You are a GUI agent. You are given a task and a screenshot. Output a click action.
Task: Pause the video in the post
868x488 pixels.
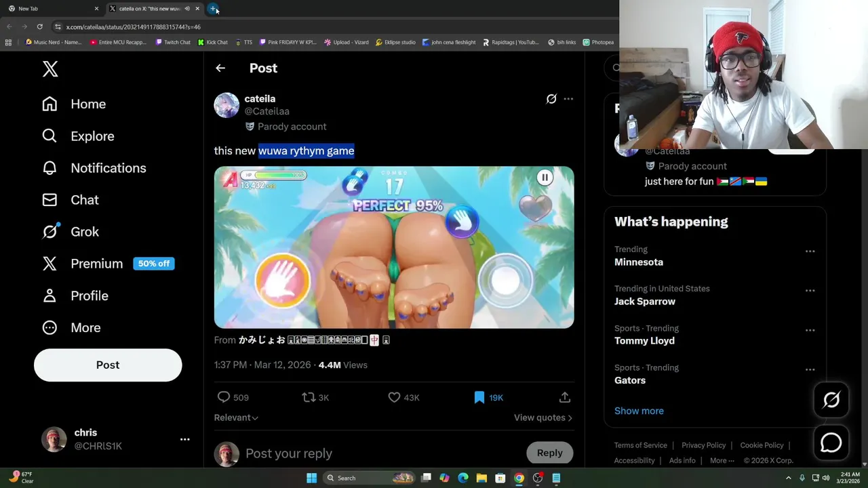click(545, 178)
